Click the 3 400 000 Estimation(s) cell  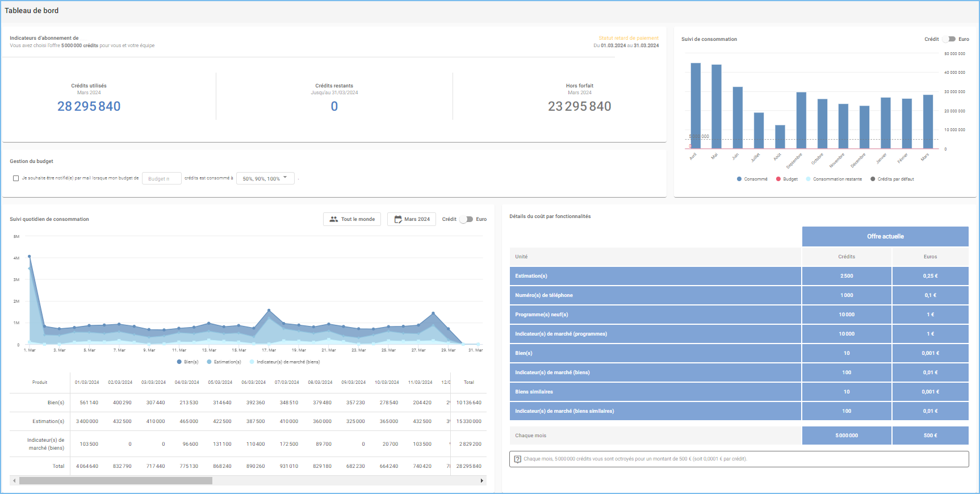tap(87, 421)
